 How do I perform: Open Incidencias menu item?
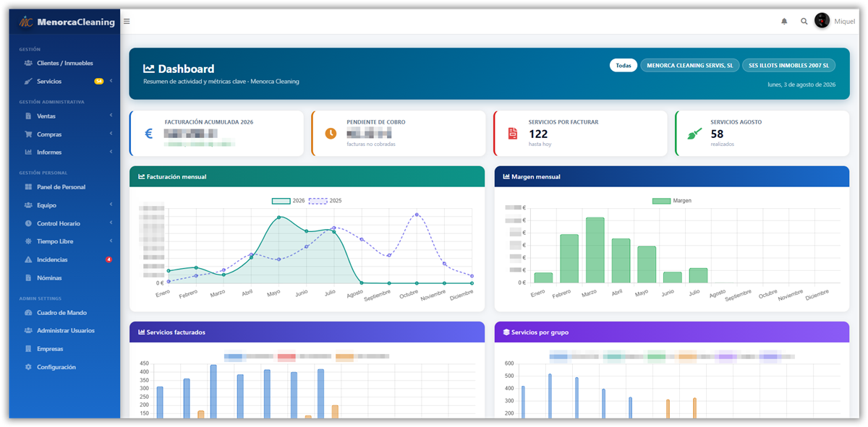64,259
